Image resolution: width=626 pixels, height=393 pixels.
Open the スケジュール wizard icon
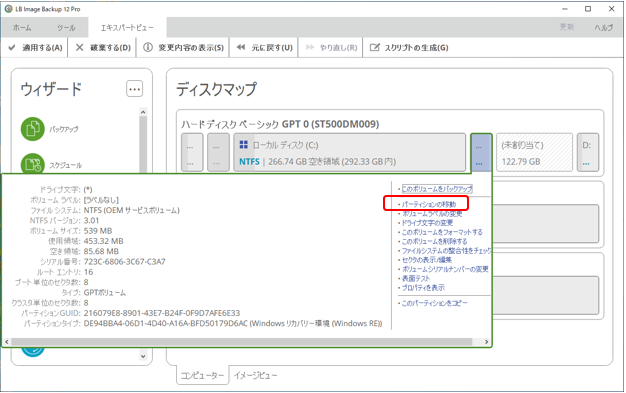tap(32, 164)
